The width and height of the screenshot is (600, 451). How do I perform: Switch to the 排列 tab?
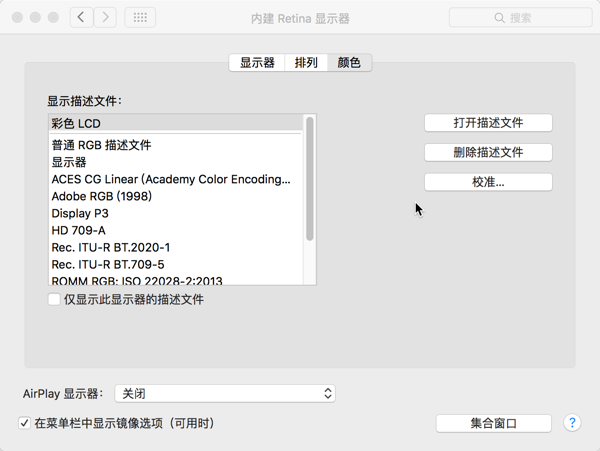coord(306,63)
